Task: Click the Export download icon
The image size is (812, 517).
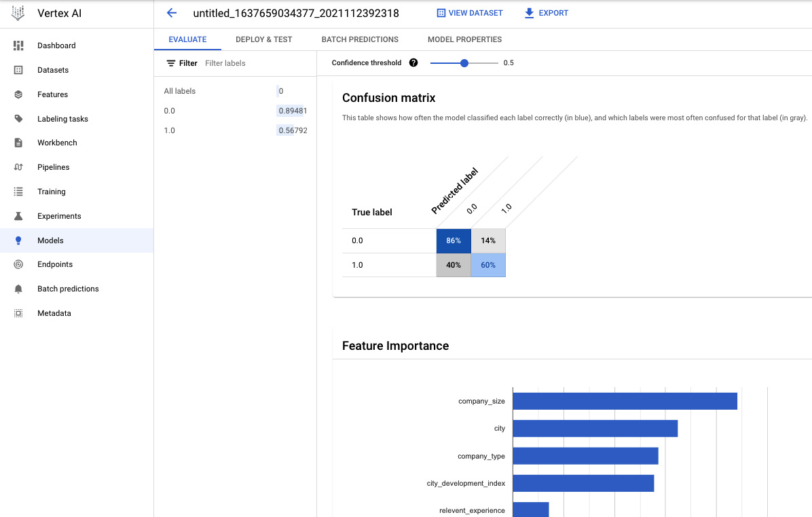Action: 529,13
